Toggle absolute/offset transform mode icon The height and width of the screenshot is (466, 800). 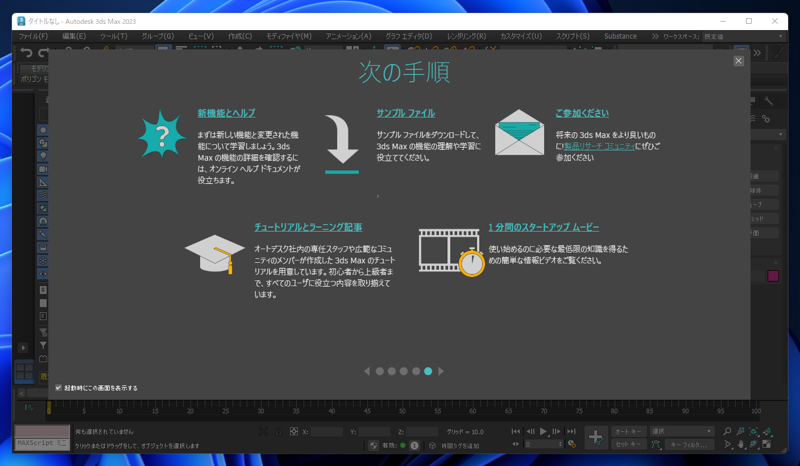(294, 432)
